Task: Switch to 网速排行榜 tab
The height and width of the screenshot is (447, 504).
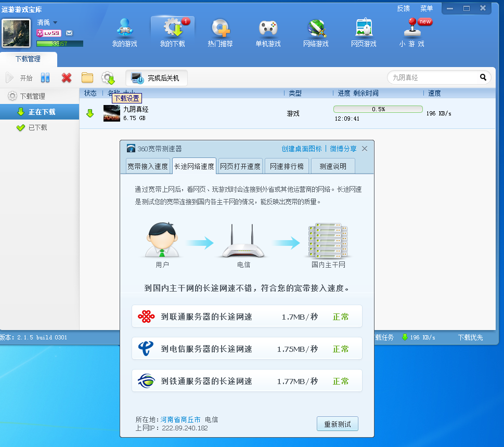Action: (x=287, y=166)
